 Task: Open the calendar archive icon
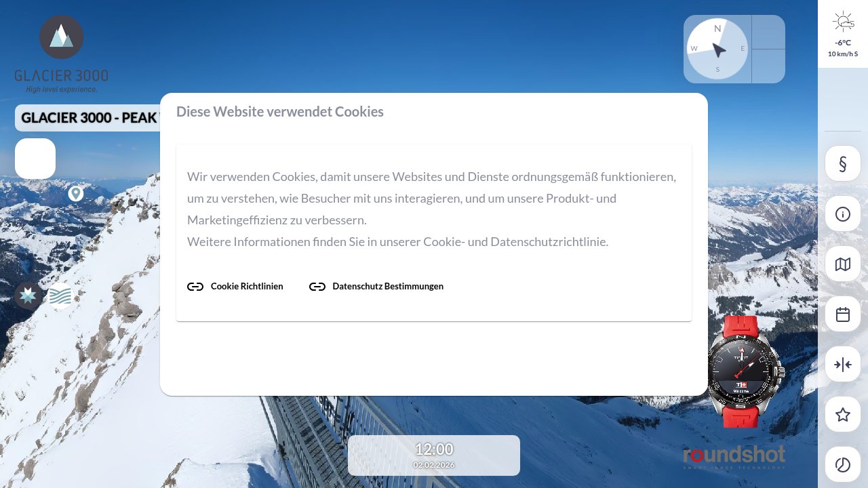tap(843, 314)
